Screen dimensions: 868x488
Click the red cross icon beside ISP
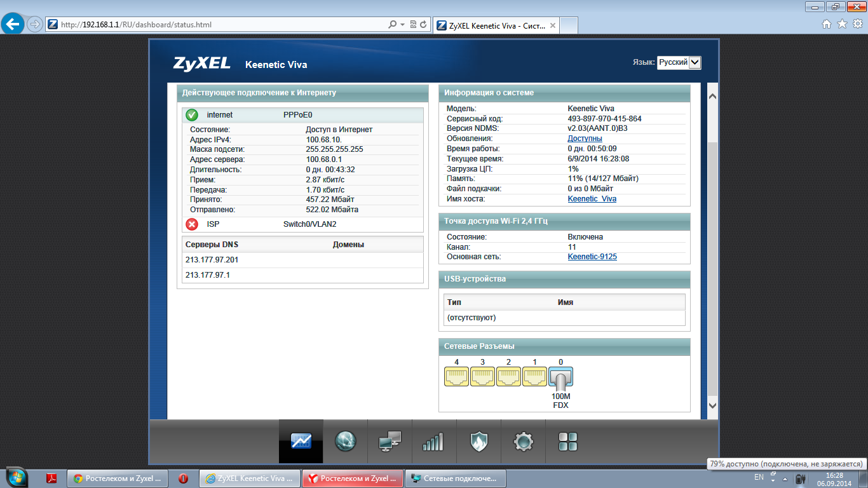click(192, 224)
